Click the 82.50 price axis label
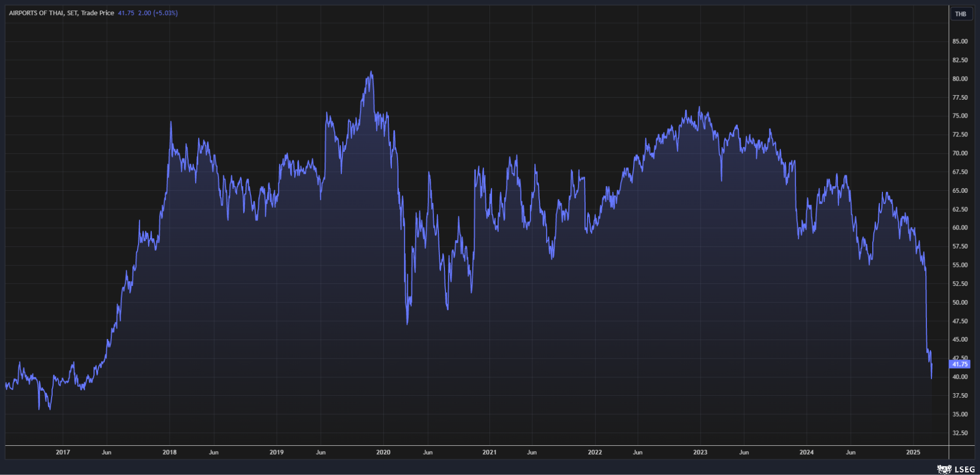This screenshot has width=980, height=475. click(x=960, y=60)
